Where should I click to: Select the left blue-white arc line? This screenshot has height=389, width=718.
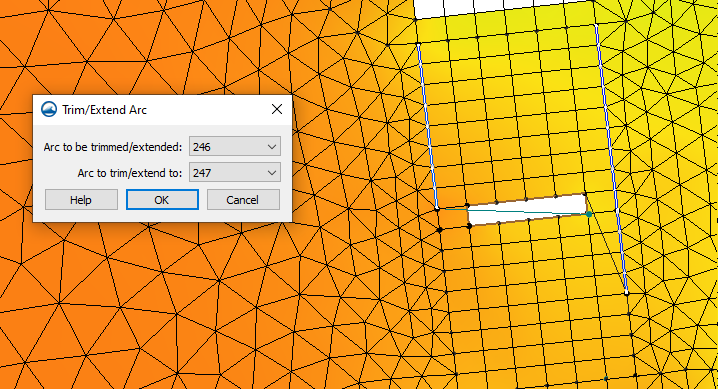point(428,126)
